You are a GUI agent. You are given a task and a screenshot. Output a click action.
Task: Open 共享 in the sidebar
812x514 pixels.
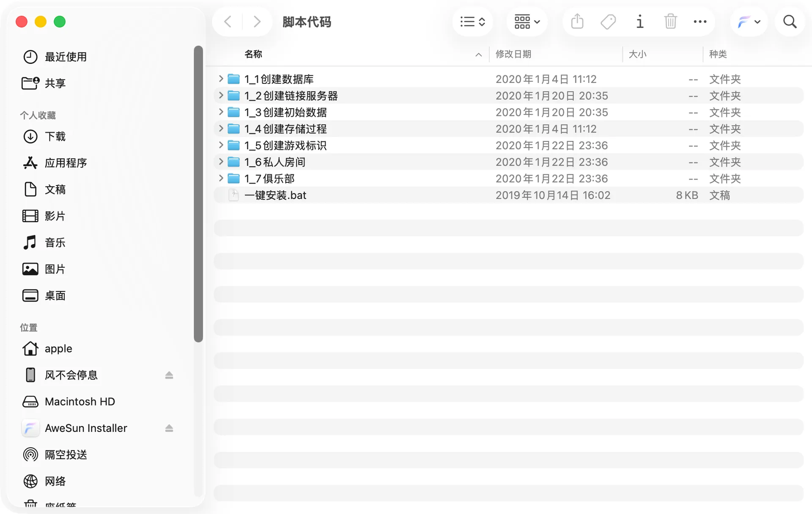pyautogui.click(x=55, y=83)
